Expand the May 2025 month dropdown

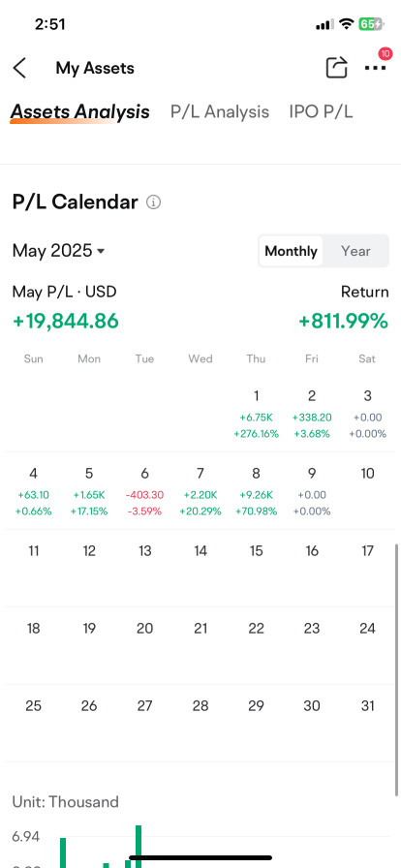pos(59,251)
